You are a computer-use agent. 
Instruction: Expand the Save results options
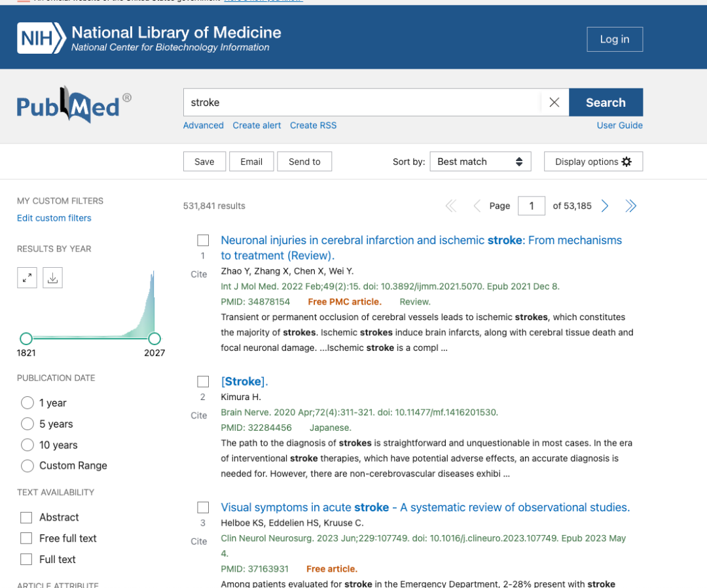click(x=204, y=162)
